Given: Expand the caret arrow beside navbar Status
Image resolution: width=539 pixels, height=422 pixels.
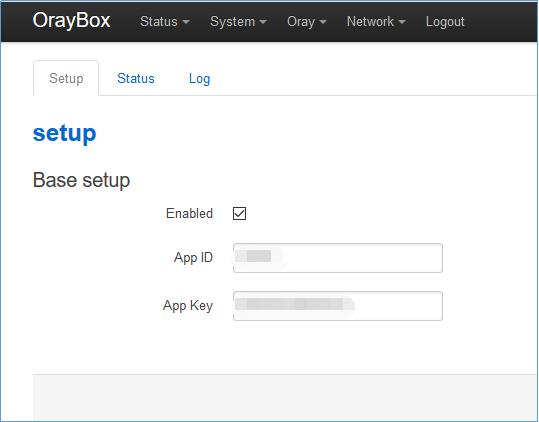Looking at the screenshot, I should point(186,22).
